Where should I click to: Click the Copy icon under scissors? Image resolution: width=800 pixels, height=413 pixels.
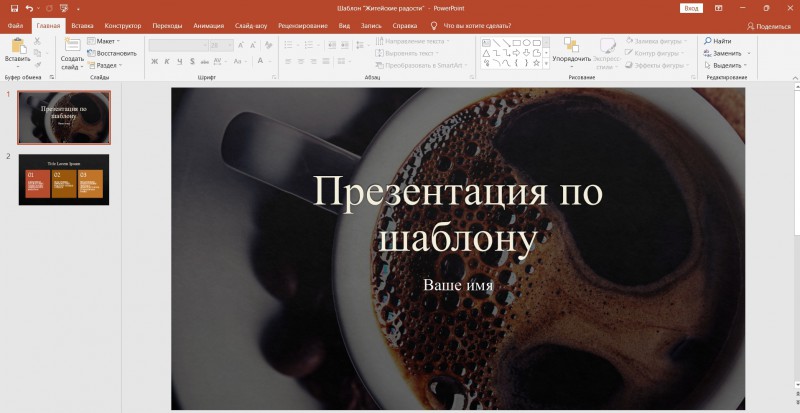tap(37, 53)
